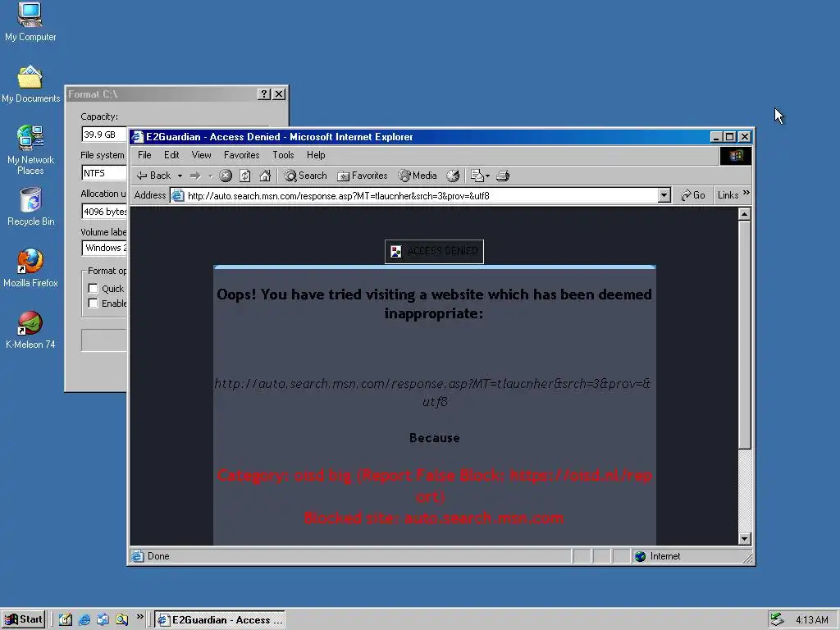Go back with the Back button

pos(153,176)
